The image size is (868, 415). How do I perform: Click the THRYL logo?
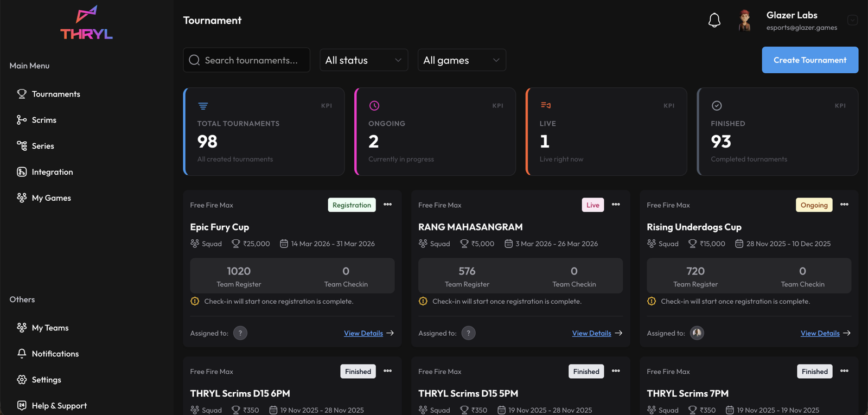click(86, 23)
